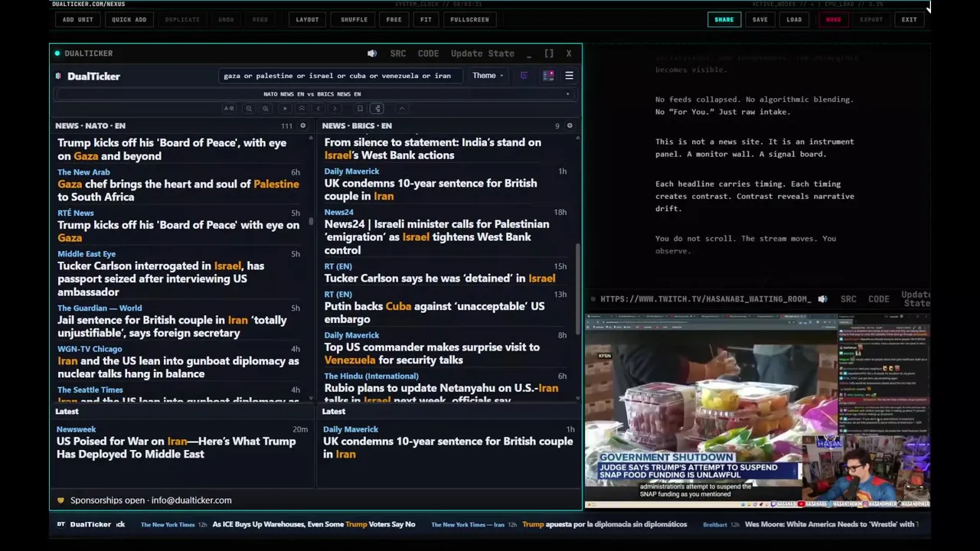Click the Twitch stream video thumbnail
980x551 pixels.
[758, 411]
